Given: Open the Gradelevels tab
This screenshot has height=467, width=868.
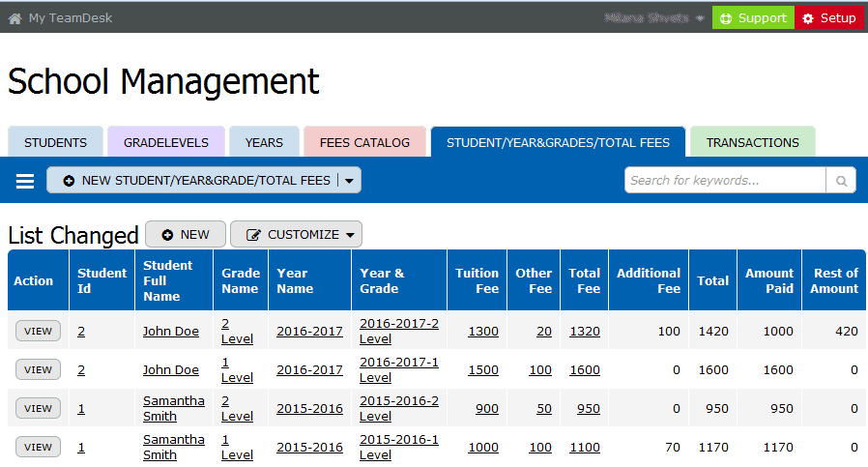Looking at the screenshot, I should point(166,142).
